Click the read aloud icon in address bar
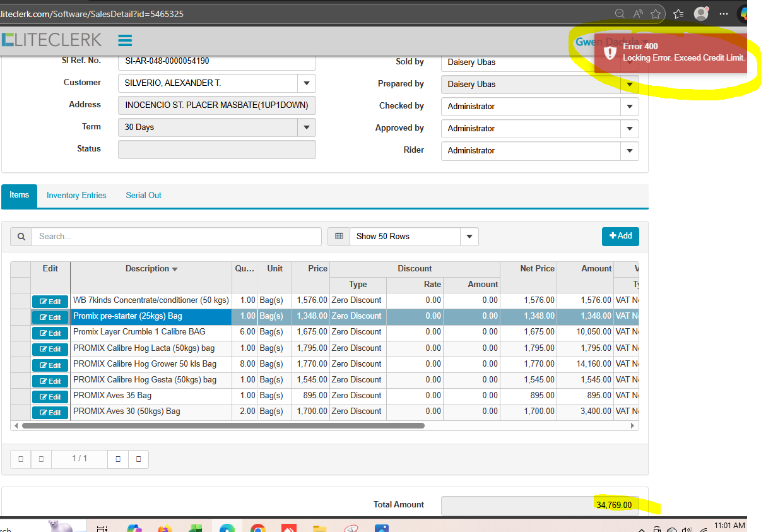The height and width of the screenshot is (532, 761). pyautogui.click(x=638, y=13)
